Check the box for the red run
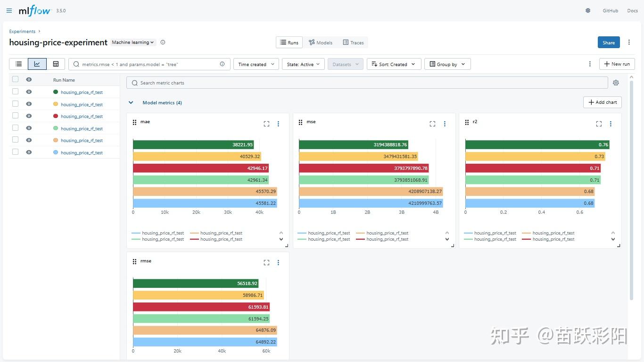 (x=16, y=116)
